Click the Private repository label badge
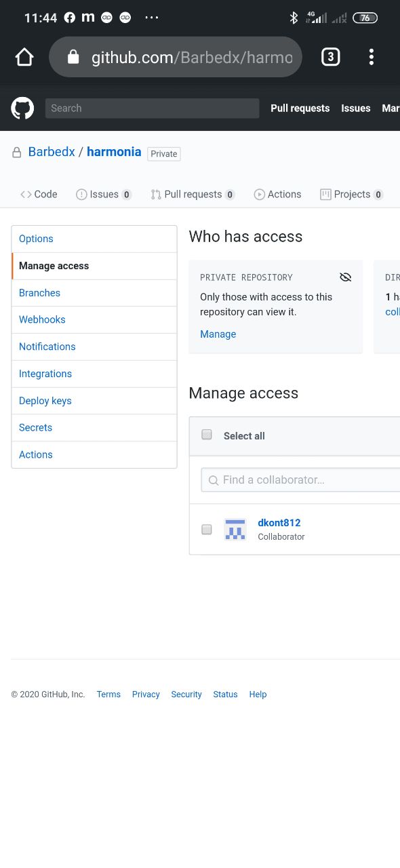This screenshot has height=868, width=400. tap(164, 154)
